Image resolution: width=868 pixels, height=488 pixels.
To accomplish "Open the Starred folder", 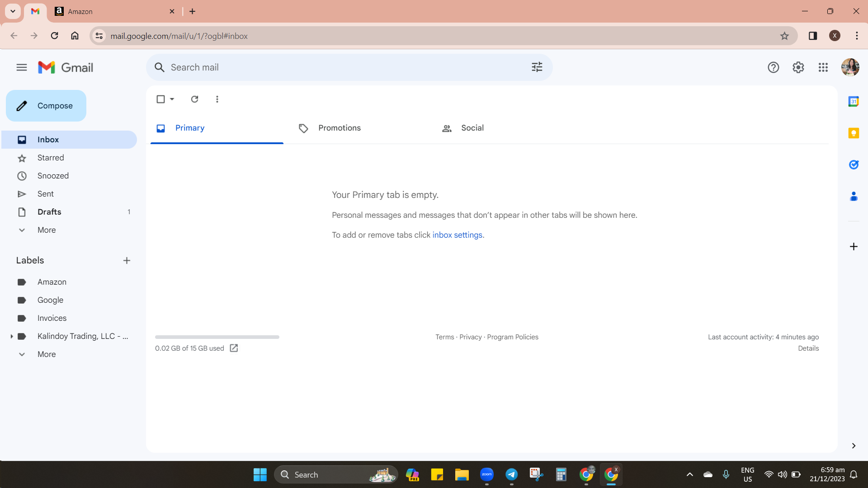I will pyautogui.click(x=69, y=158).
